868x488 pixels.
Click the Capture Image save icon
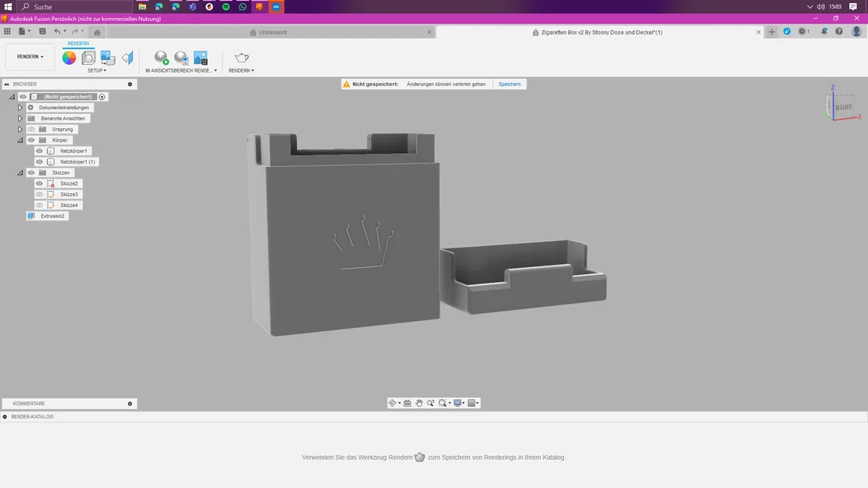click(200, 58)
